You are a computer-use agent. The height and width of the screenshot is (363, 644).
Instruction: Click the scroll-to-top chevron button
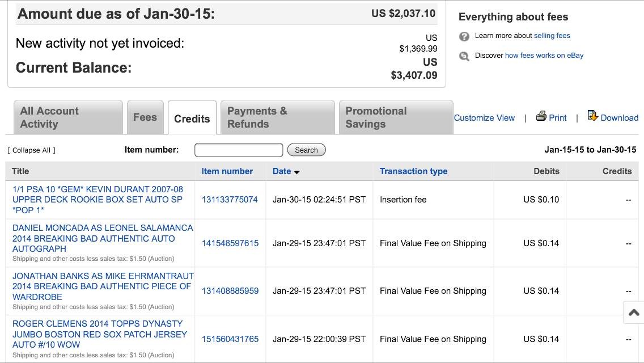point(634,313)
